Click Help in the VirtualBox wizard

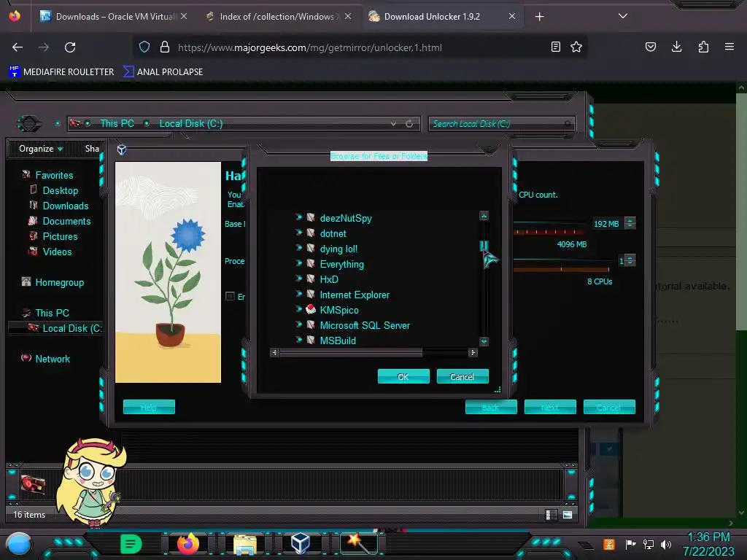click(149, 407)
